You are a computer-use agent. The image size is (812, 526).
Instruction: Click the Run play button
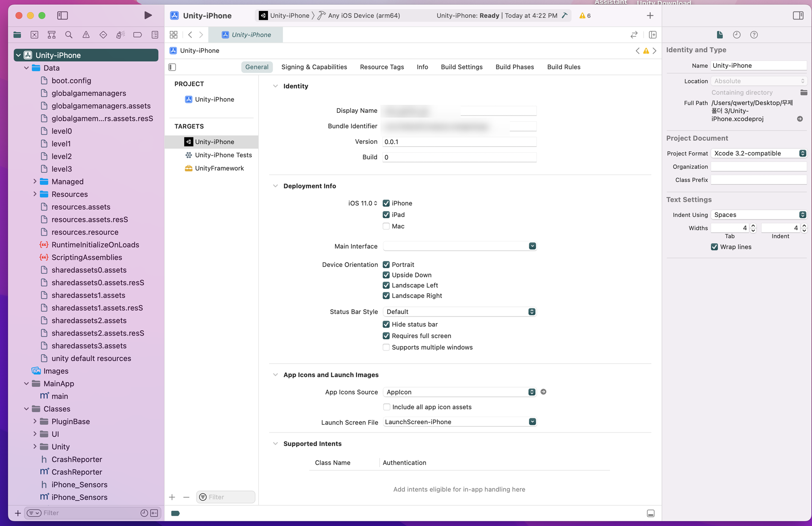pyautogui.click(x=148, y=15)
